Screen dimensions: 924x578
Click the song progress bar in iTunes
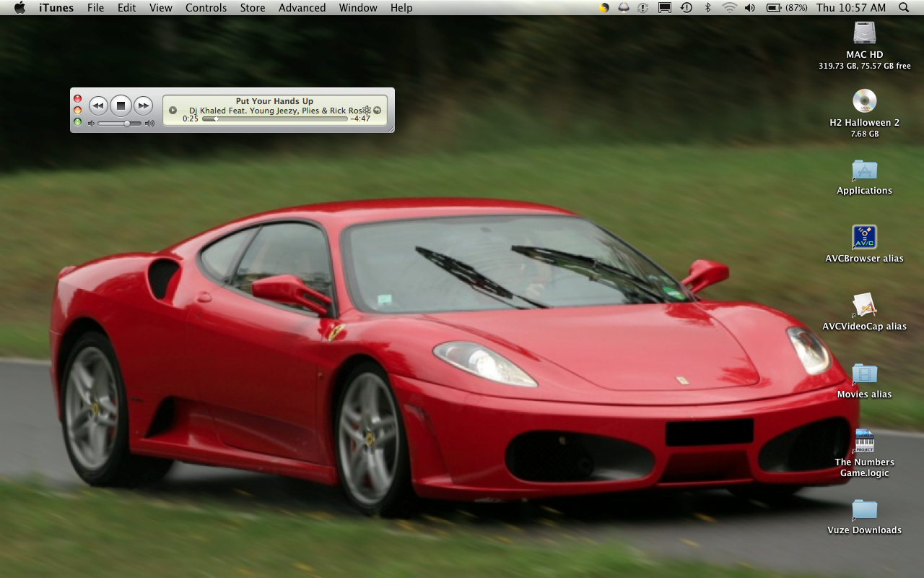[274, 118]
